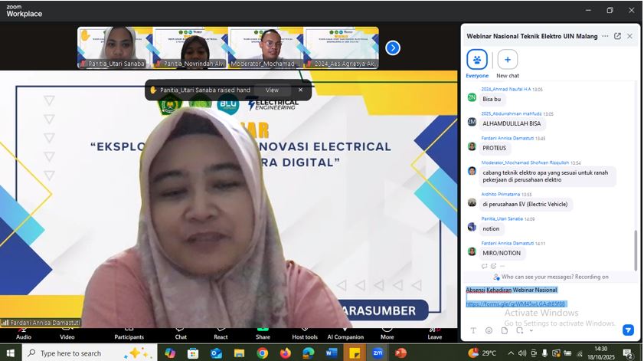This screenshot has width=644, height=361.
Task: Expand the screenshot options arrow in chat
Action: [531, 330]
